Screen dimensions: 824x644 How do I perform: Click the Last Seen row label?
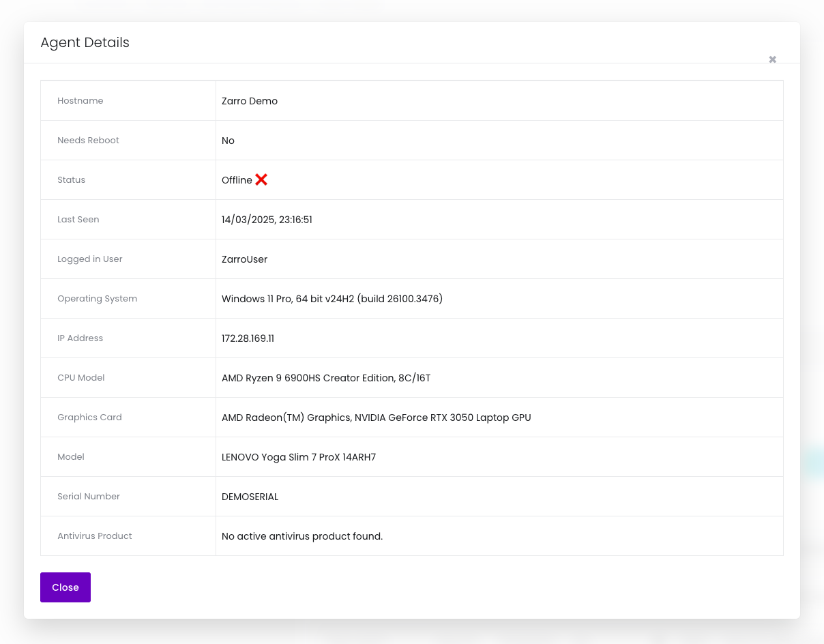point(78,220)
